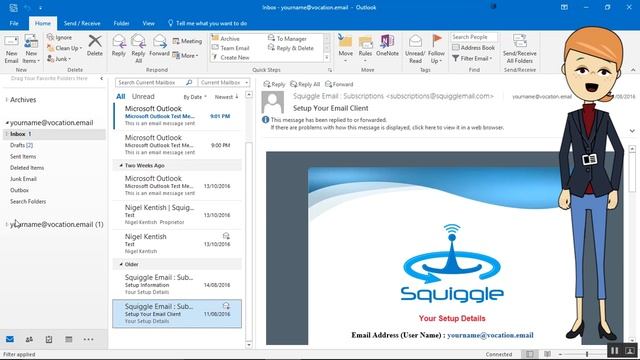Switch to the View tab

(x=149, y=23)
